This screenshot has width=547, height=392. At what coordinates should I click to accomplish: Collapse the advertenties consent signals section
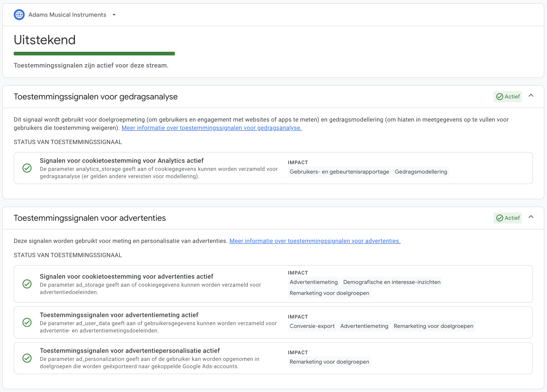[531, 217]
